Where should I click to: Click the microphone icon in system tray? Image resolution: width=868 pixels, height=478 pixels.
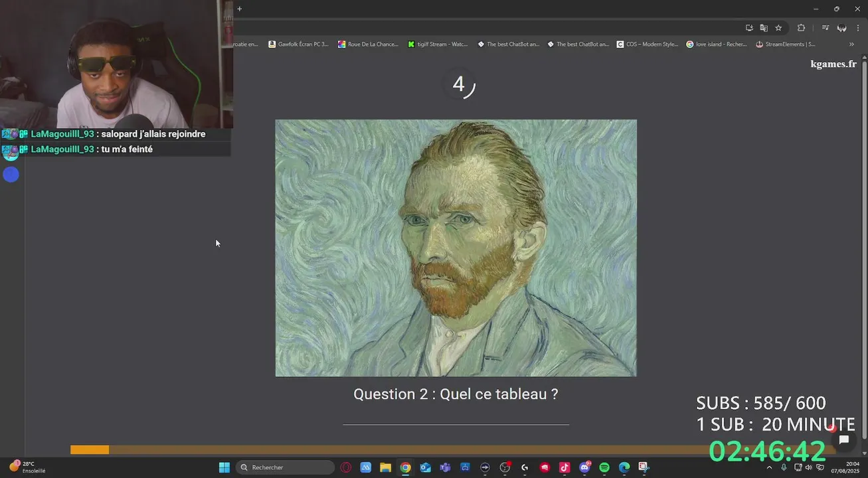784,467
